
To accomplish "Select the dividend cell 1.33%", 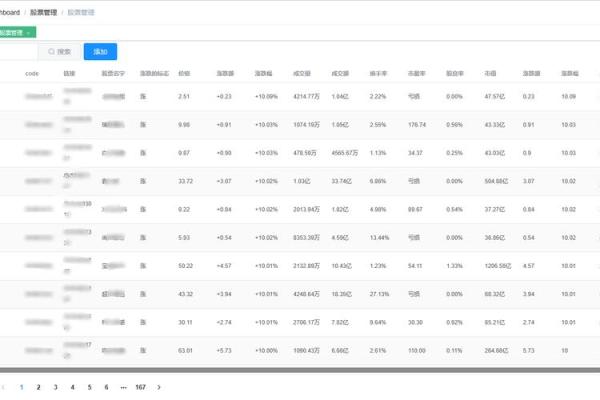I will pos(455,266).
